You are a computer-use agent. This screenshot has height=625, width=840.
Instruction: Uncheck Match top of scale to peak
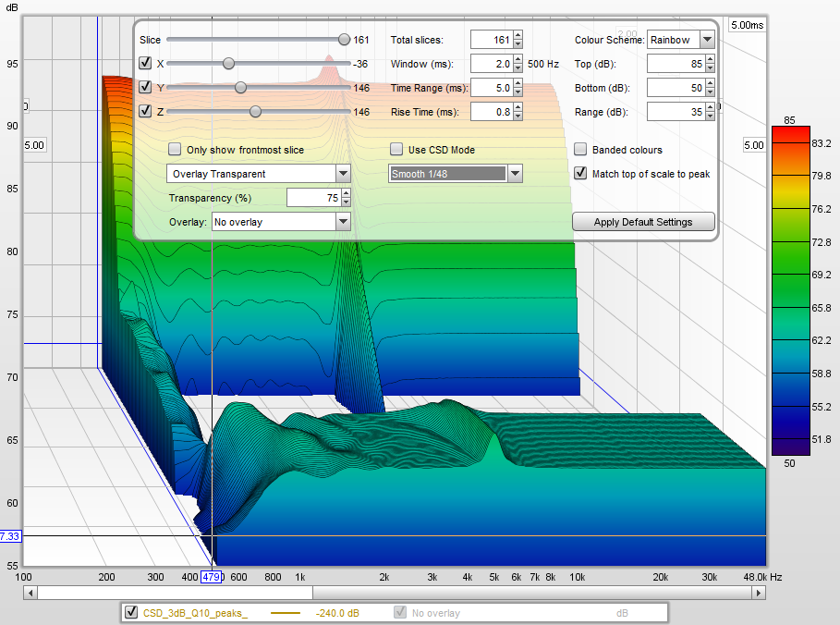tap(580, 173)
